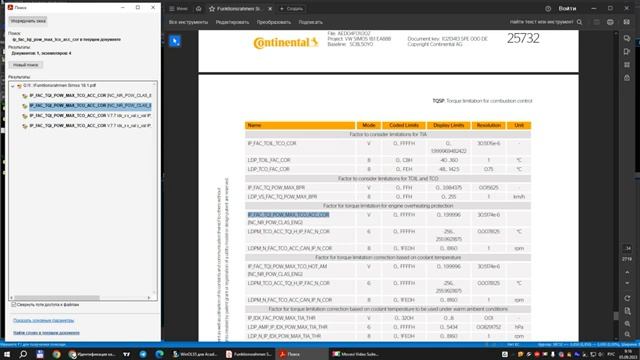This screenshot has width=640, height=360.
Task: Open the help icon next to Войти
Action: (548, 9)
